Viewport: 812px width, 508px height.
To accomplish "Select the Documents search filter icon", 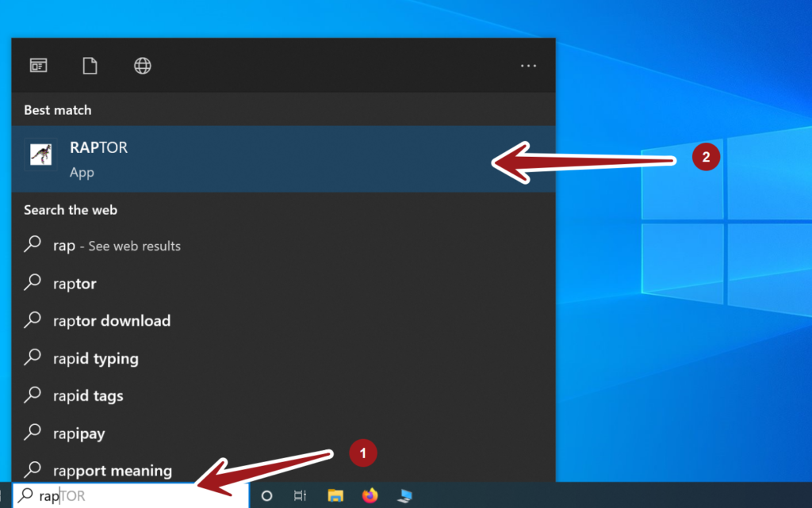I will 90,66.
